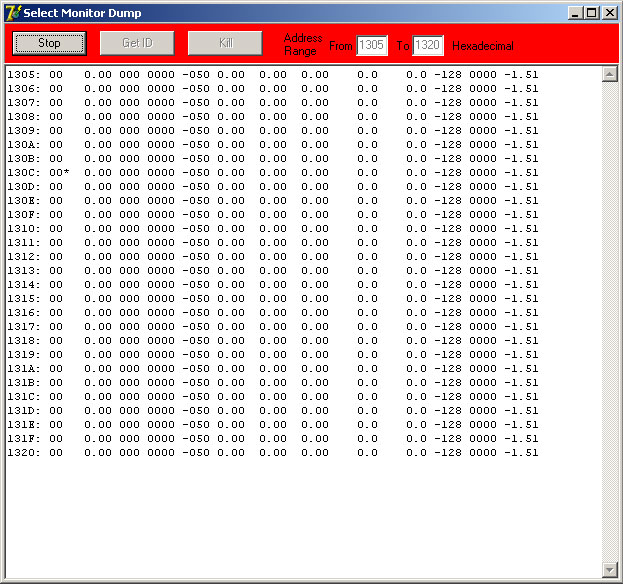Select the dump row address 131D:
Screen dimensions: 623x584
click(x=24, y=411)
